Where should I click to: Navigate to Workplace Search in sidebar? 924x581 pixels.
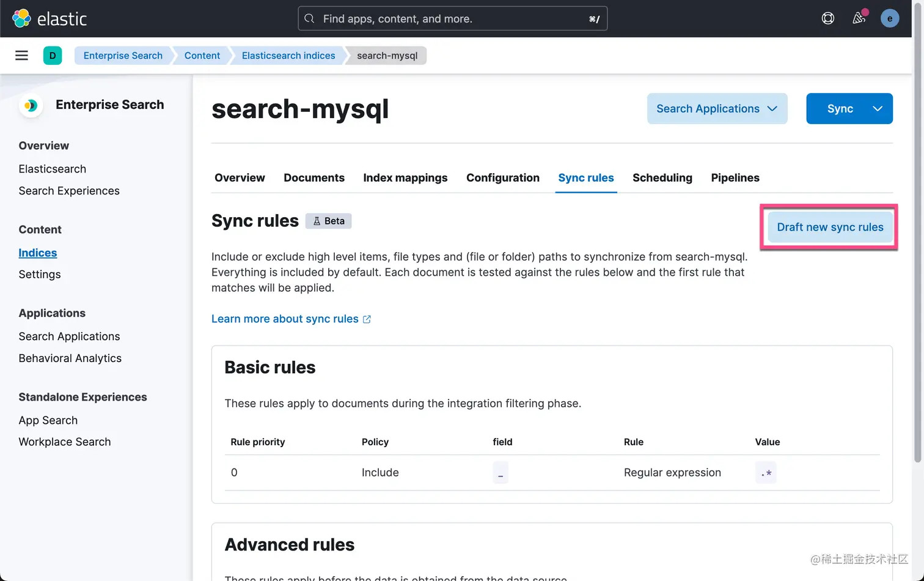[x=65, y=442]
